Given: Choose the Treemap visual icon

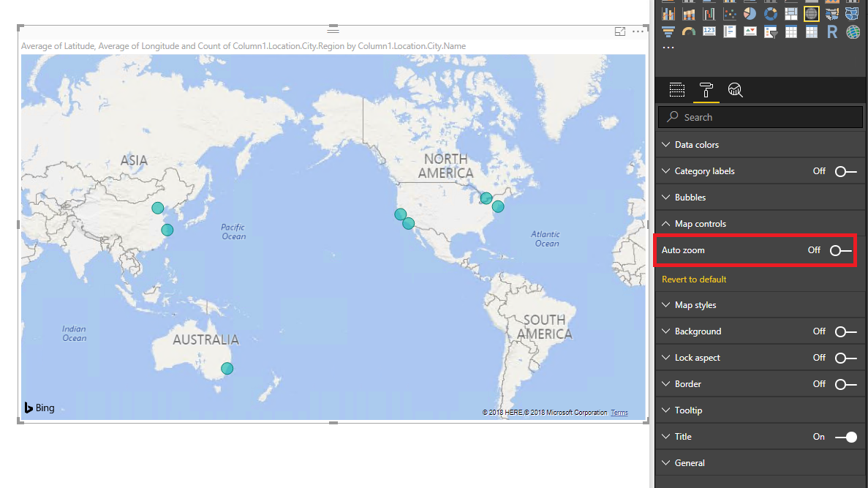Looking at the screenshot, I should click(791, 14).
